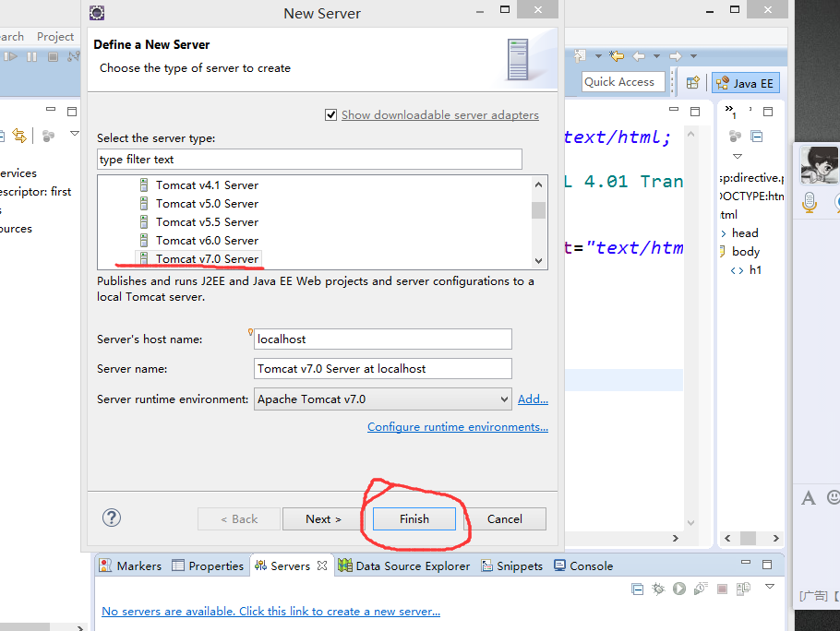Open outline view menu triangle
The height and width of the screenshot is (631, 840).
click(x=738, y=156)
